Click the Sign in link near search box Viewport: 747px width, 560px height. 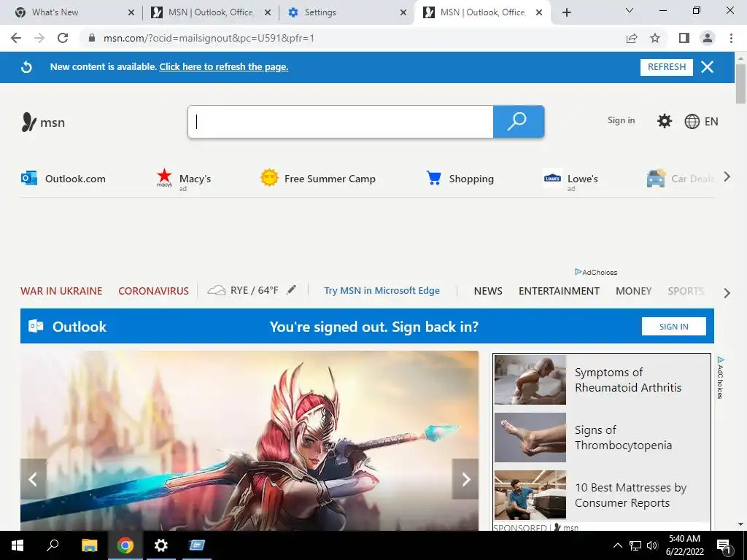(621, 120)
